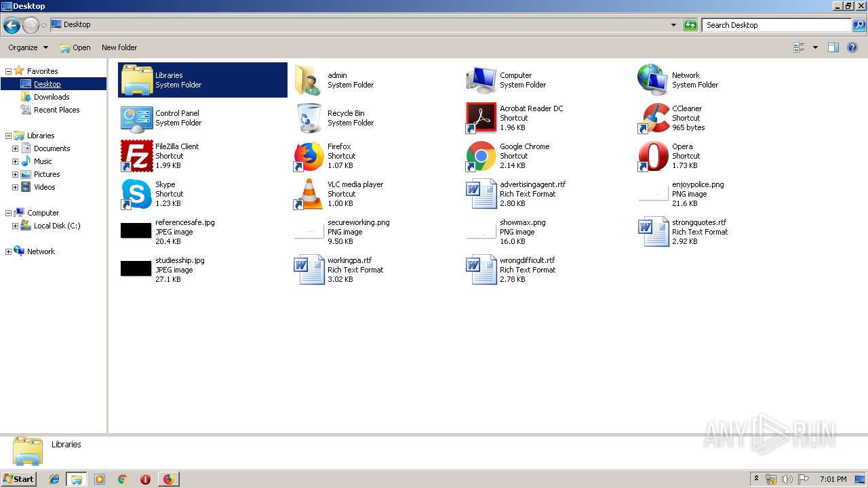Select the Control Panel icon
Screen dimensions: 868x488
[136, 118]
